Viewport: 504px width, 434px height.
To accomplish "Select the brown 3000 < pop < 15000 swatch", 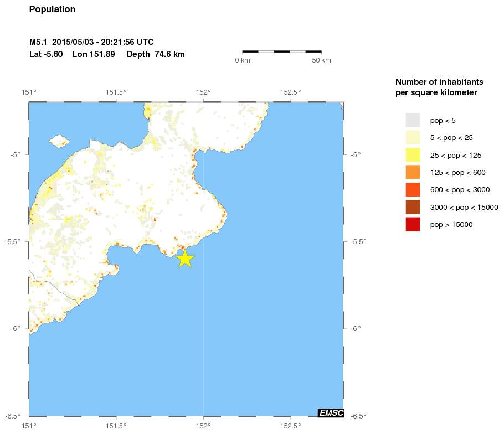I will tap(413, 207).
